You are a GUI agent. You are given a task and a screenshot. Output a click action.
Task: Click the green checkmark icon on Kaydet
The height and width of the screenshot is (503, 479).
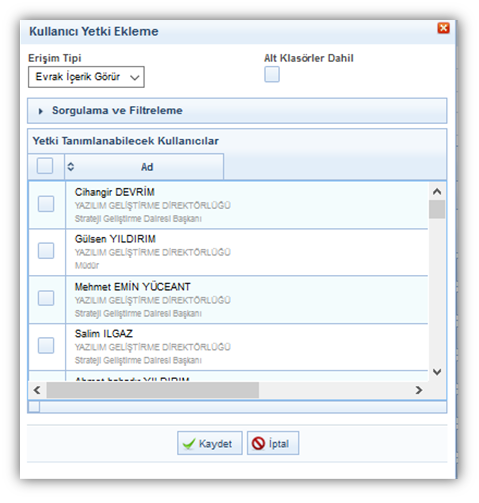click(x=189, y=444)
